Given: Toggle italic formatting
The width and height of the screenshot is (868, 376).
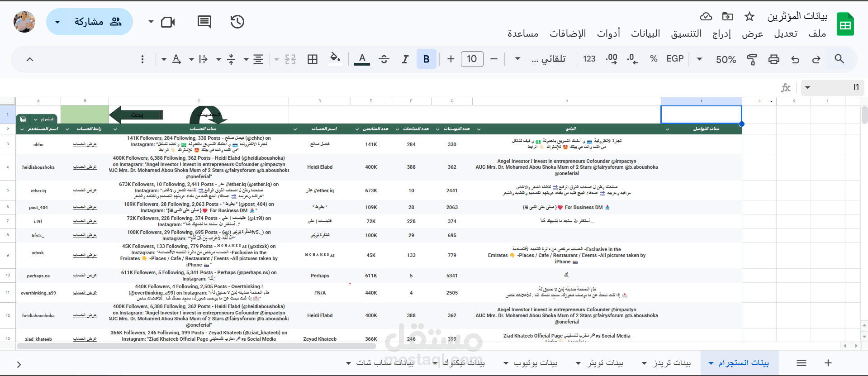Looking at the screenshot, I should [x=405, y=59].
